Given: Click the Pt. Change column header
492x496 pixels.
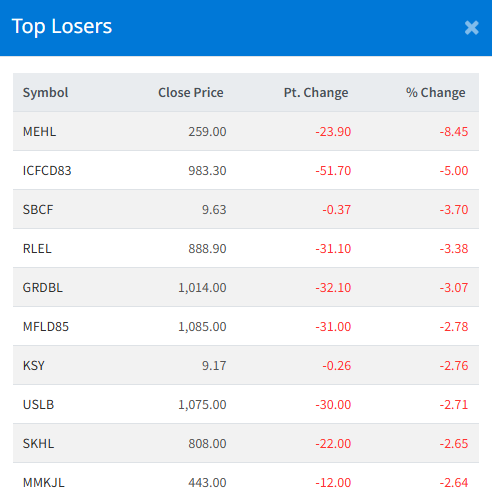Looking at the screenshot, I should pos(316,92).
